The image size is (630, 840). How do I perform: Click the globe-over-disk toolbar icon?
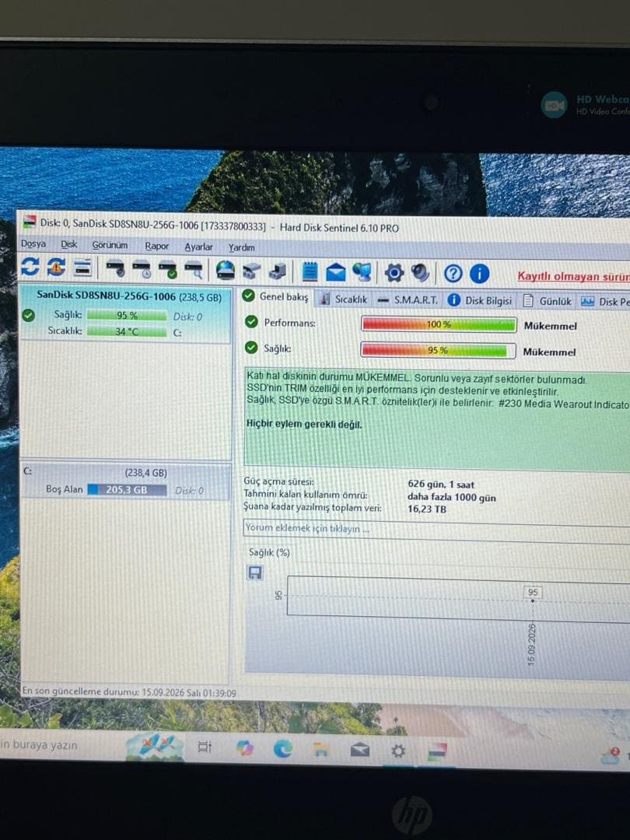click(226, 271)
